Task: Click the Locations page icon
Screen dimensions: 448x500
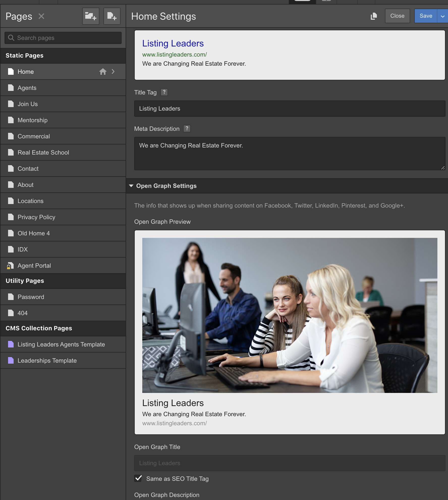Action: point(11,201)
